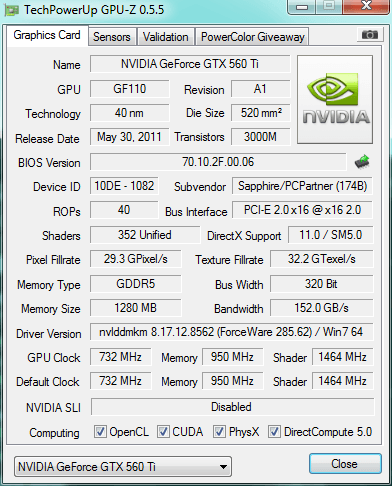
Task: Toggle the PhysX checkbox
Action: click(219, 432)
